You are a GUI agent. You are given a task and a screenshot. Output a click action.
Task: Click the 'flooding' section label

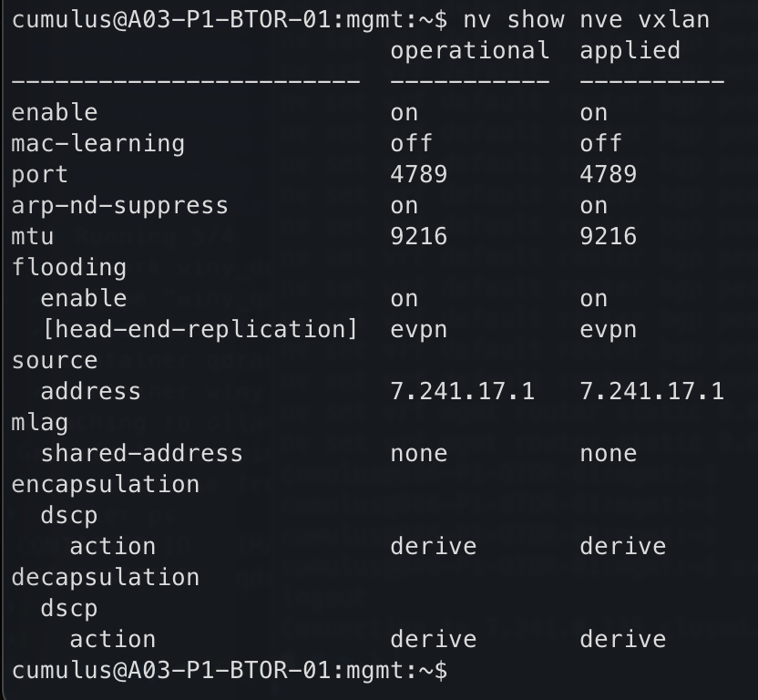pyautogui.click(x=68, y=267)
